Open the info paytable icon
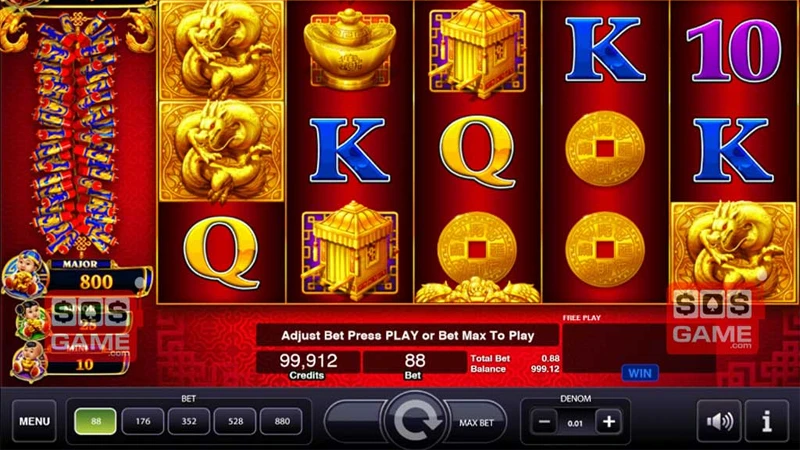Image resolution: width=800 pixels, height=450 pixels. pos(766,421)
